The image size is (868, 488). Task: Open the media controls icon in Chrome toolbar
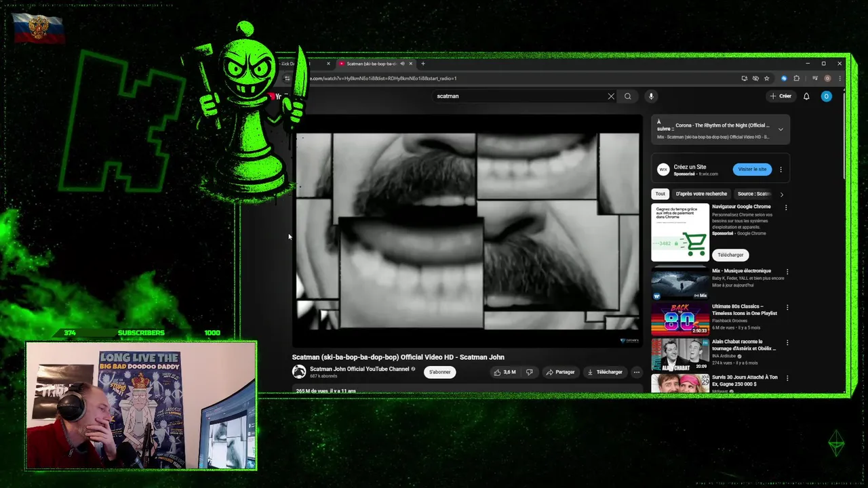815,78
